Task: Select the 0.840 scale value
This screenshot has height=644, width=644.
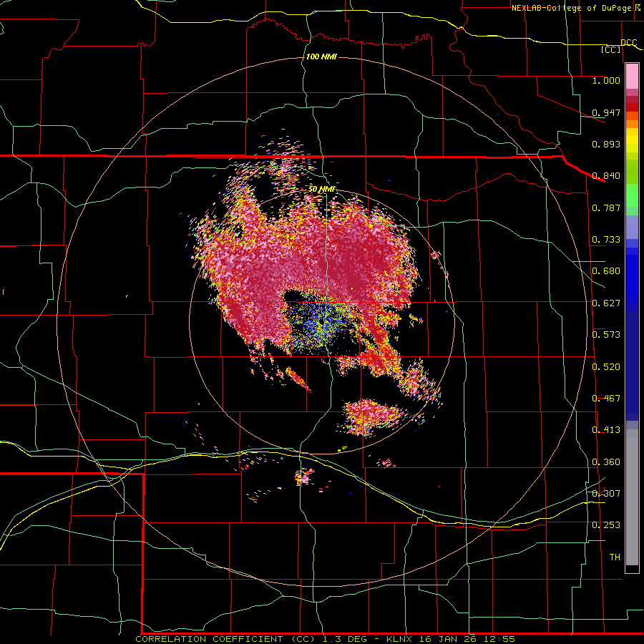Action: [606, 176]
